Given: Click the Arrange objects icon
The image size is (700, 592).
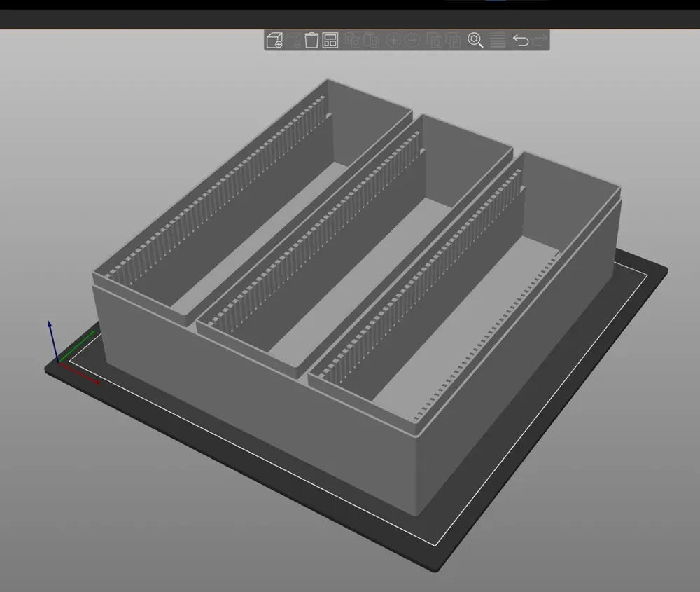Looking at the screenshot, I should [330, 40].
